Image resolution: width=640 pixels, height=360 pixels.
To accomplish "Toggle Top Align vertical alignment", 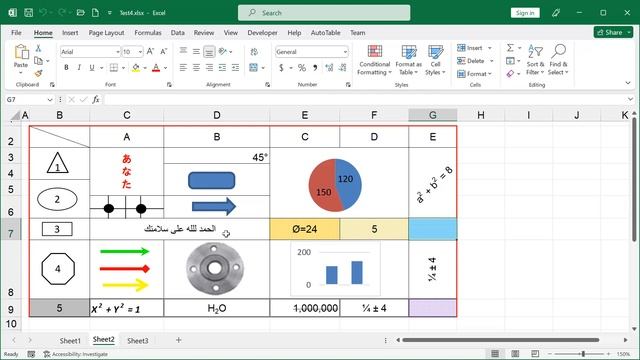I will pos(183,51).
